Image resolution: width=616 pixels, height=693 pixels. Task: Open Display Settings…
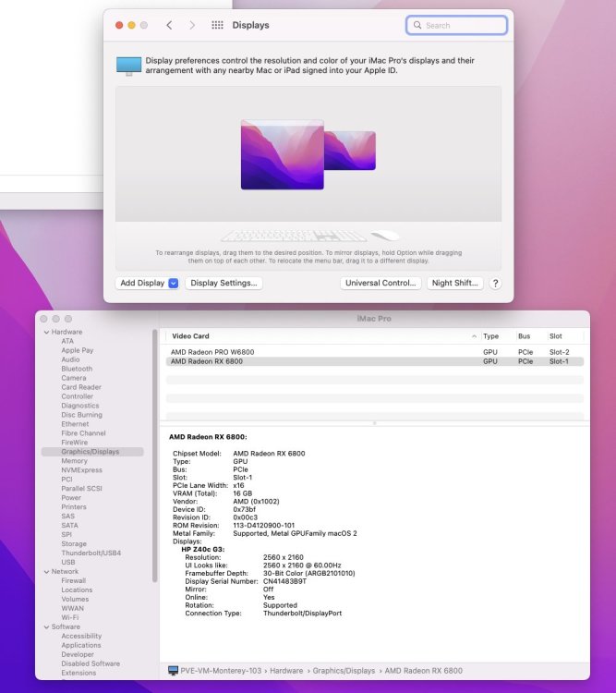point(223,284)
